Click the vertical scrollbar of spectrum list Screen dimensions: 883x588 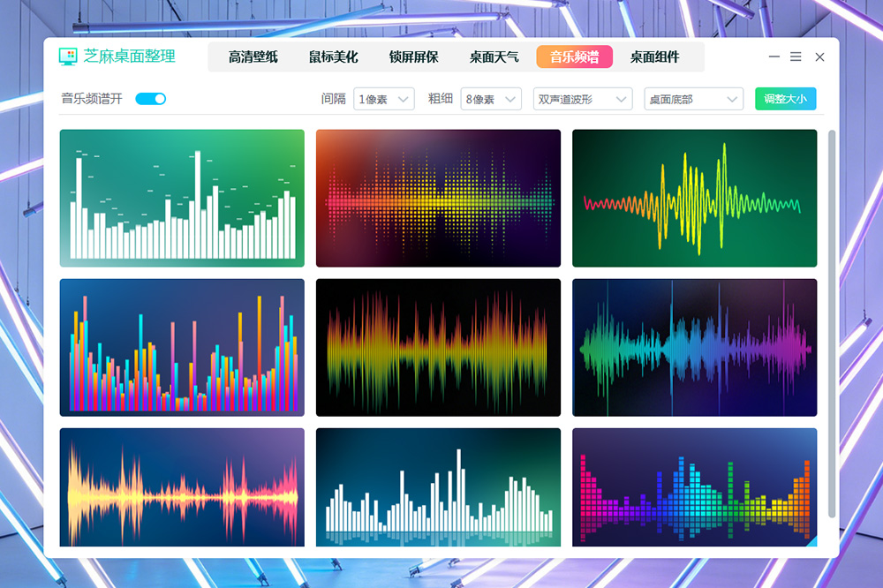(x=832, y=324)
